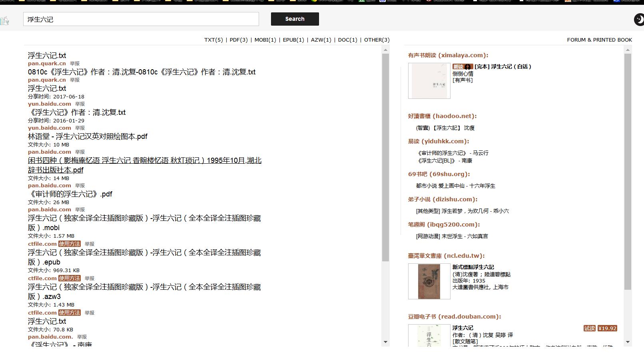
Task: Click the 试读 badge on the douban ebook
Action: (589, 328)
